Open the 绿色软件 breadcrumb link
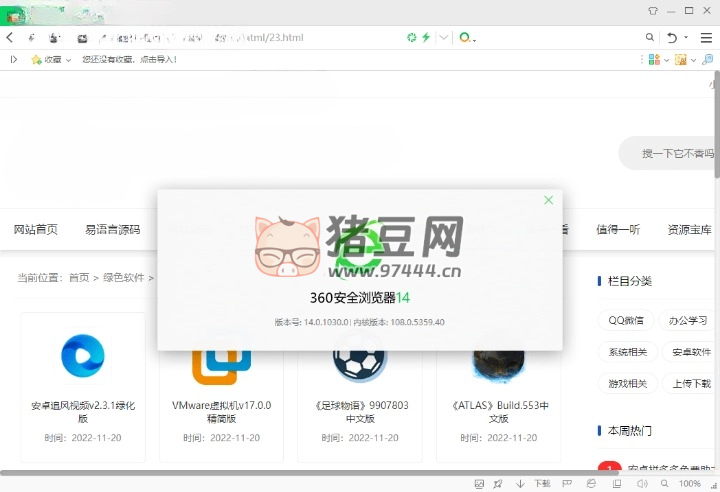 124,277
